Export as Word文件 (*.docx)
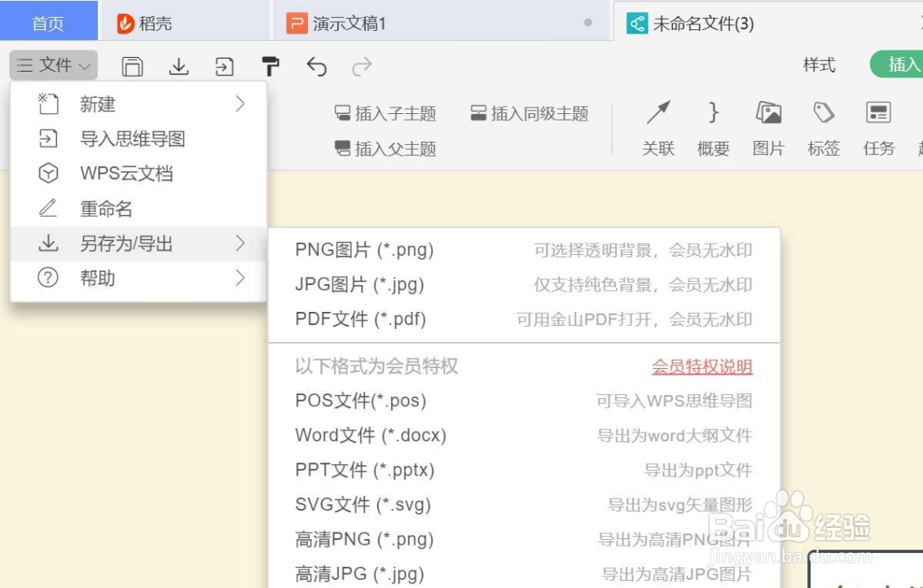 point(524,436)
